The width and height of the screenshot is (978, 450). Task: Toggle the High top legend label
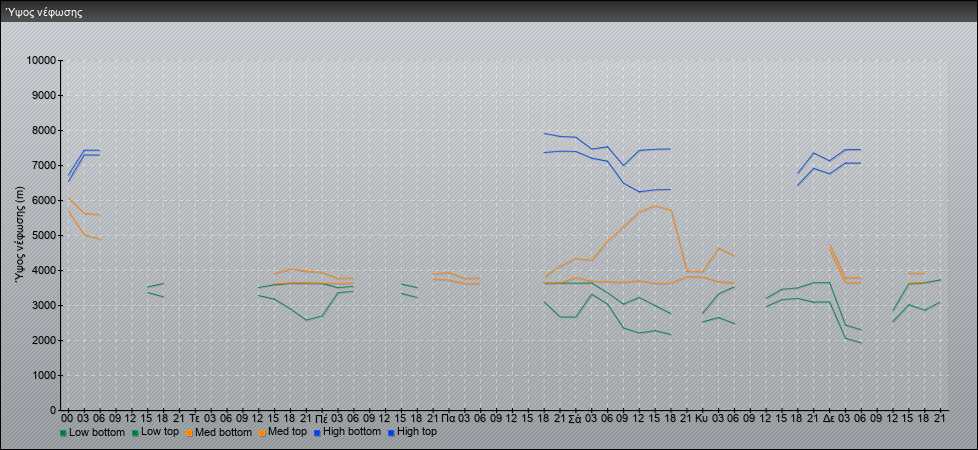[417, 432]
